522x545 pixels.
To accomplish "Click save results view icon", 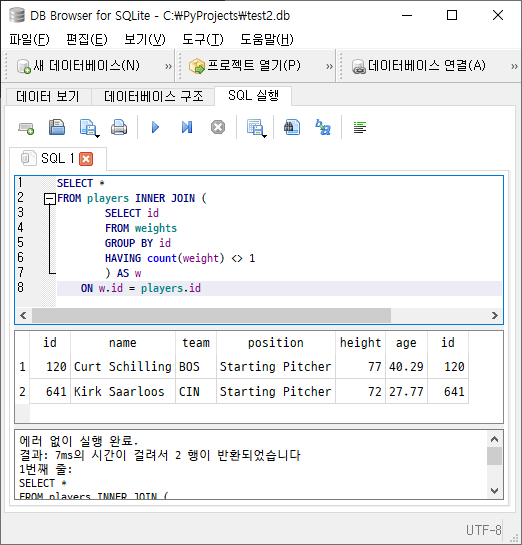I will coord(254,128).
